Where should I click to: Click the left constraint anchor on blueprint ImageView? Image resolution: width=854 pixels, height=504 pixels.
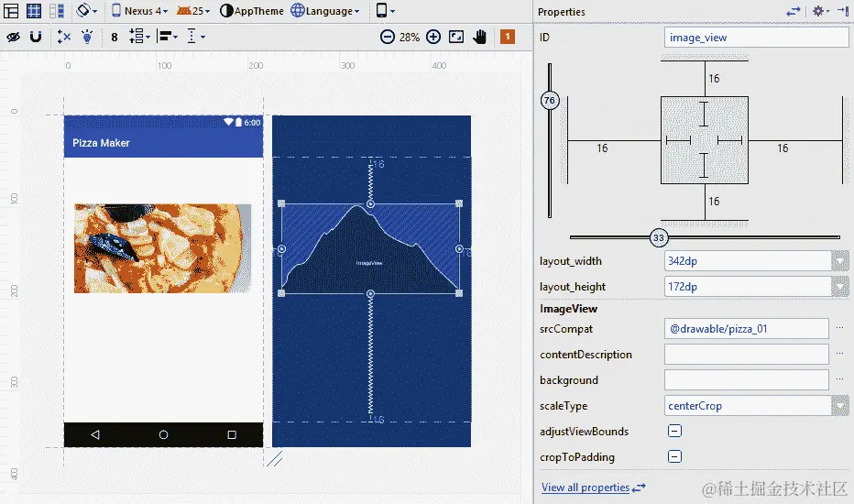(x=281, y=249)
